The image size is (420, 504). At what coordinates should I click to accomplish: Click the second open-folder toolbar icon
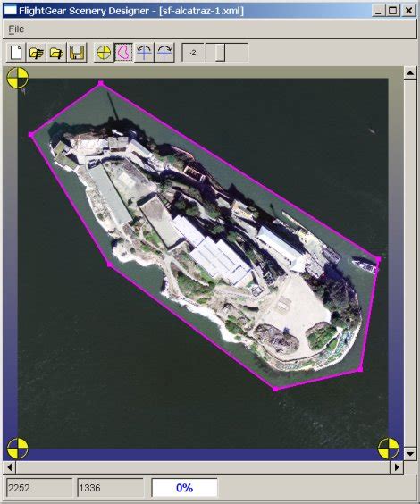(56, 53)
